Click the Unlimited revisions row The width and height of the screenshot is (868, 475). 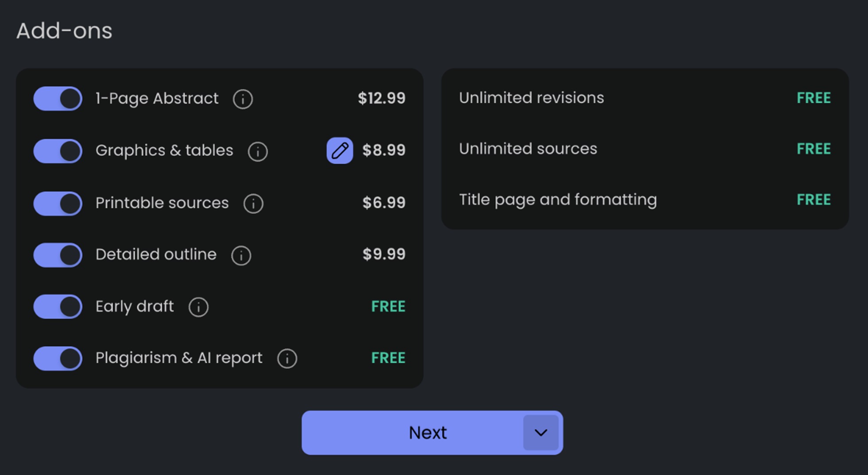coord(531,98)
